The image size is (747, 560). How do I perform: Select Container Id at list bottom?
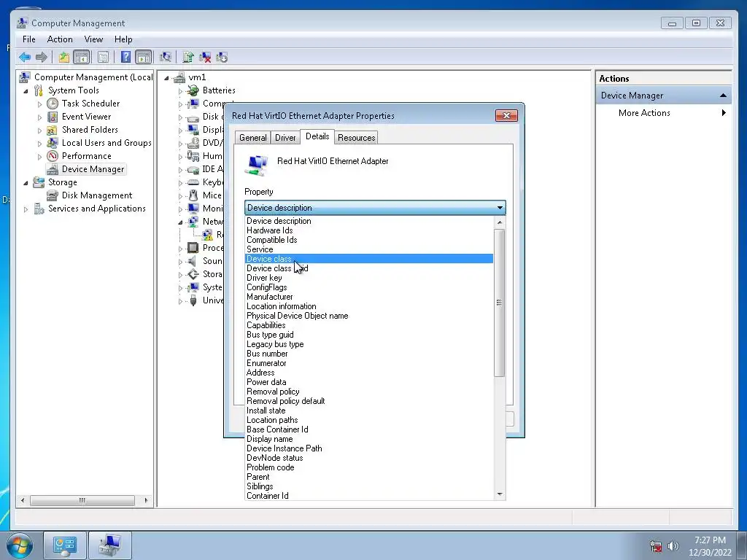pyautogui.click(x=369, y=496)
